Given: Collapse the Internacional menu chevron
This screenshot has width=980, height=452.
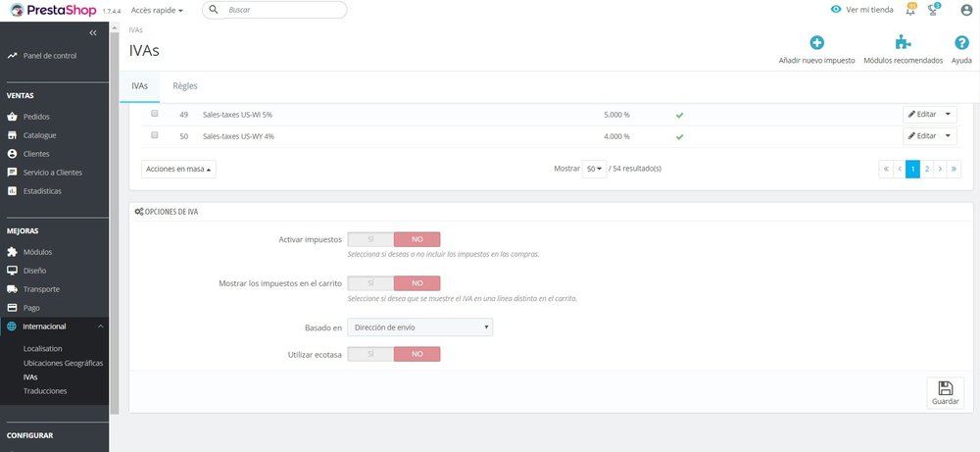Looking at the screenshot, I should 101,326.
